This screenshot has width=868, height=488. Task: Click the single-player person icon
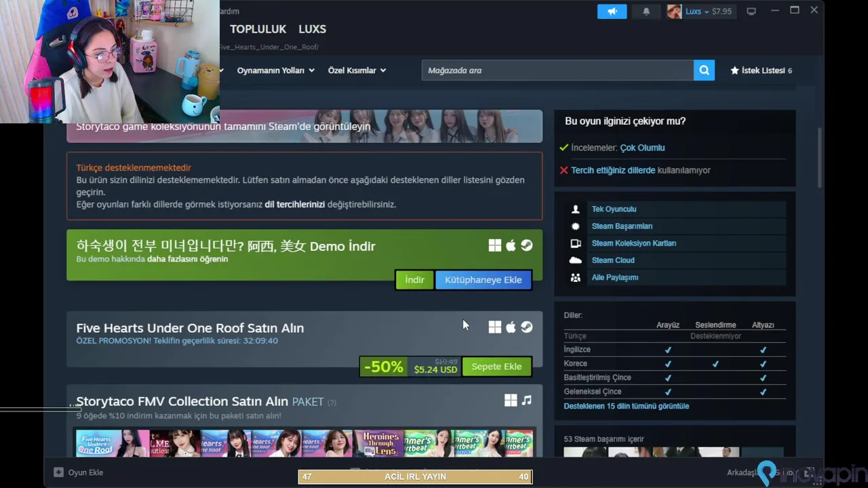576,209
